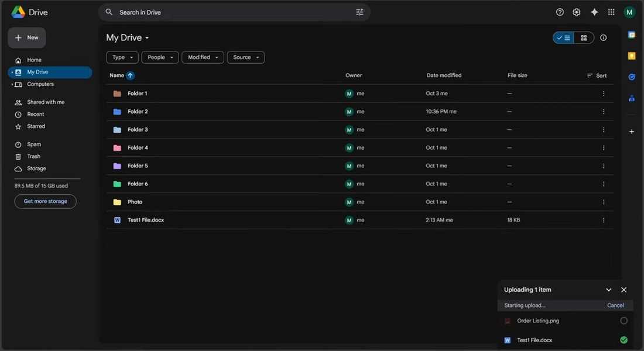Open Contacts in side panel
644x351 pixels.
pos(632,98)
